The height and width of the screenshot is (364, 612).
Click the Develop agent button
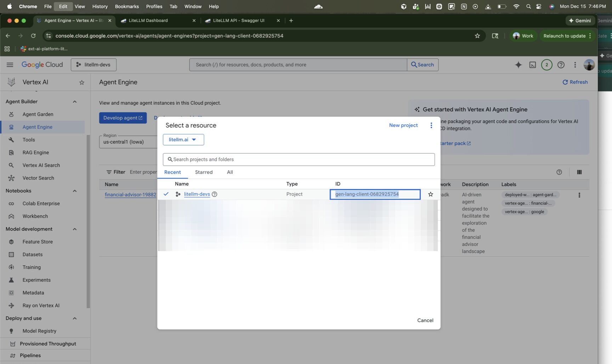pos(123,118)
